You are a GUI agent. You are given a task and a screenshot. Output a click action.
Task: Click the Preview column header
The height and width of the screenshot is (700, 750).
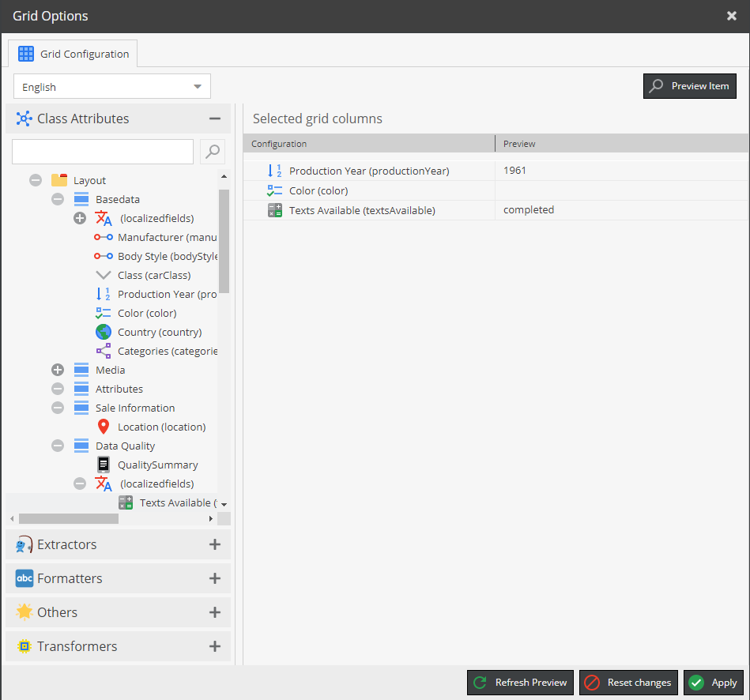(x=622, y=144)
